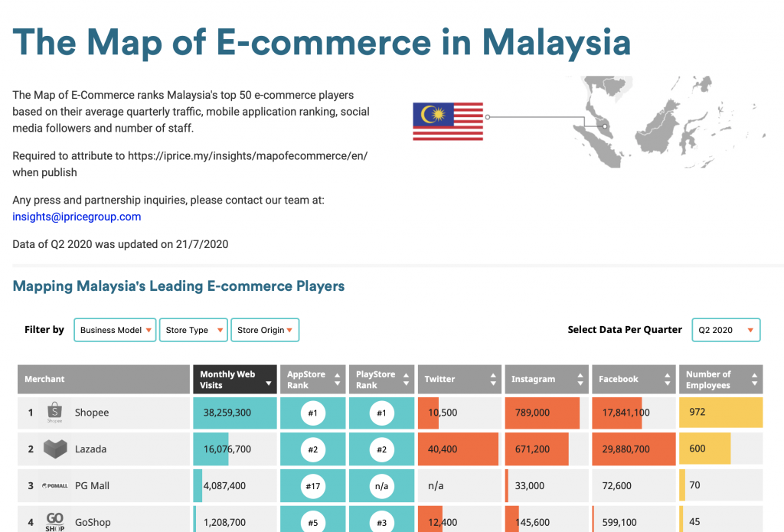This screenshot has width=784, height=532.
Task: Click Lazada's 600 employees cell
Action: coord(721,449)
